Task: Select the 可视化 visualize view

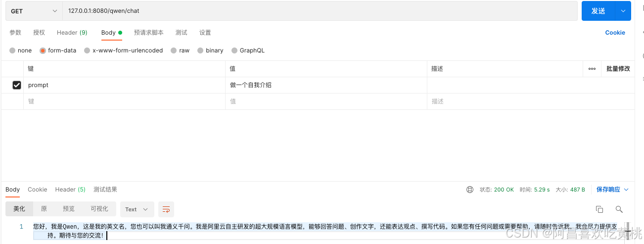Action: pos(99,209)
